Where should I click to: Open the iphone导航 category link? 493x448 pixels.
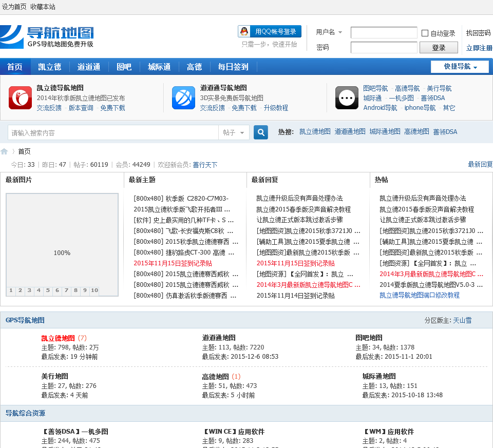click(420, 108)
